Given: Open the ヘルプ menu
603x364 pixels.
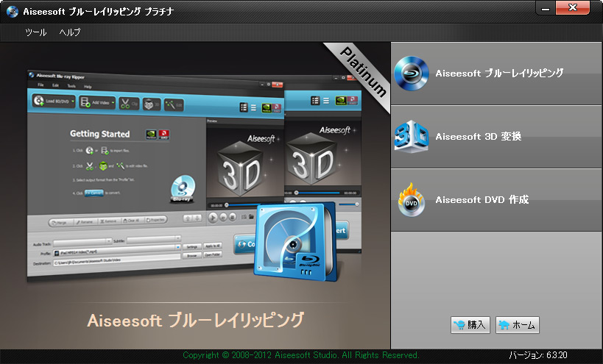Looking at the screenshot, I should [x=70, y=32].
